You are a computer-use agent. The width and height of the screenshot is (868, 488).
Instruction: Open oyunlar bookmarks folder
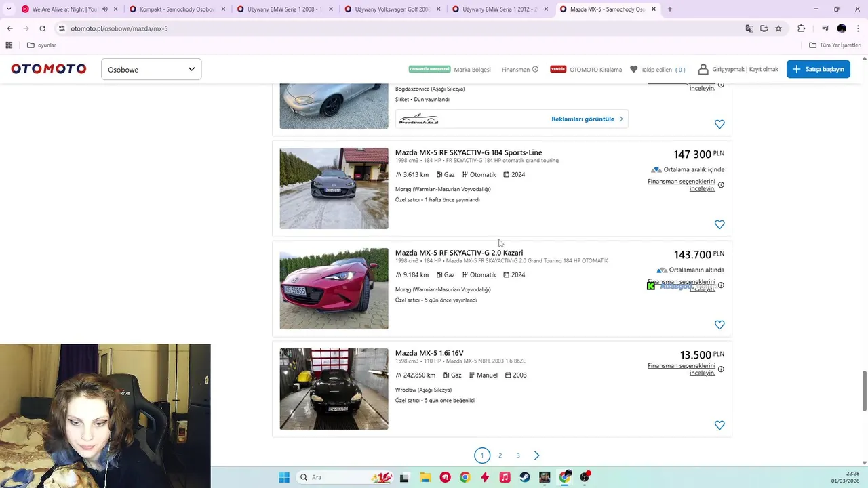tap(41, 45)
